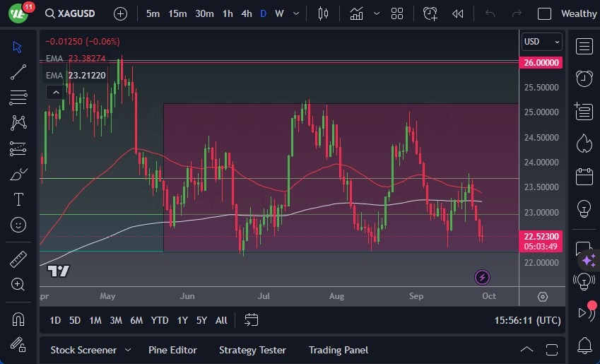Click the zoom in tool
Screen dimensions: 600x364
pos(18,284)
